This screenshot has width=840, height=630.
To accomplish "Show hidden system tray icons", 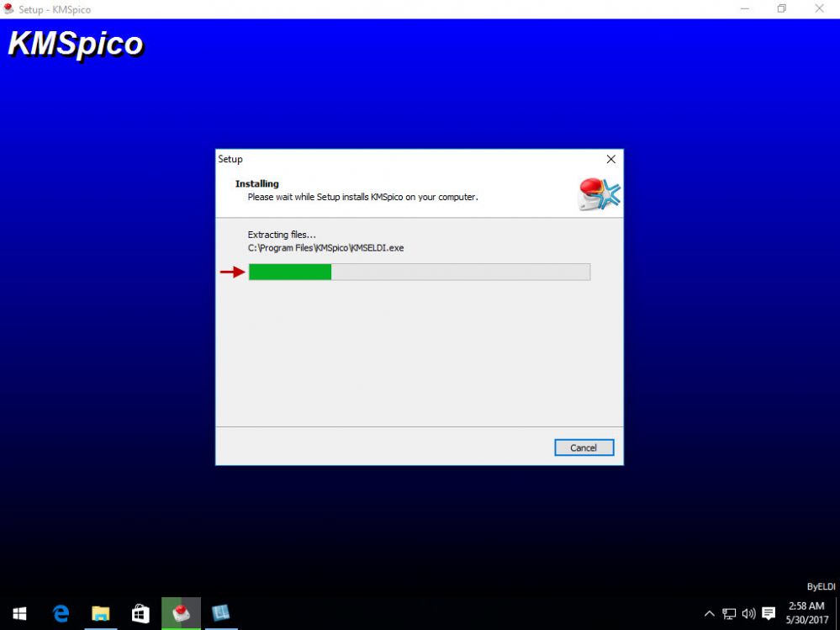I will tap(710, 613).
